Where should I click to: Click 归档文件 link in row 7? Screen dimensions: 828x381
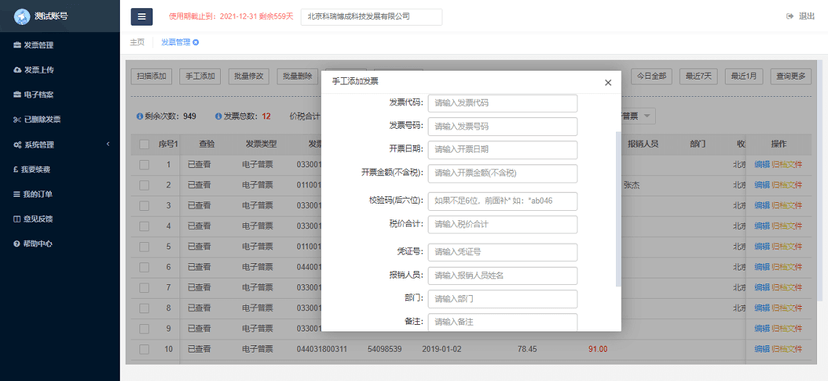[x=787, y=288]
